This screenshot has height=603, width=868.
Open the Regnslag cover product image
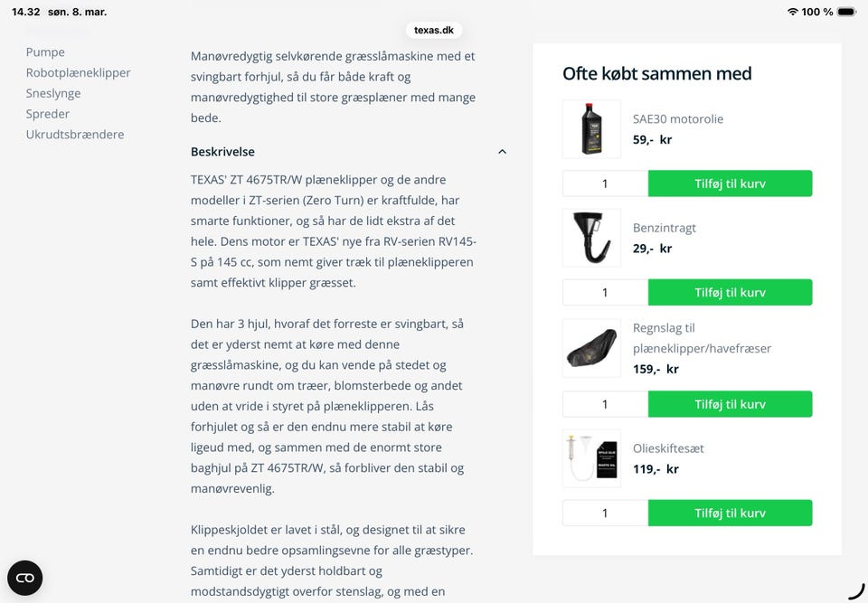(x=591, y=348)
